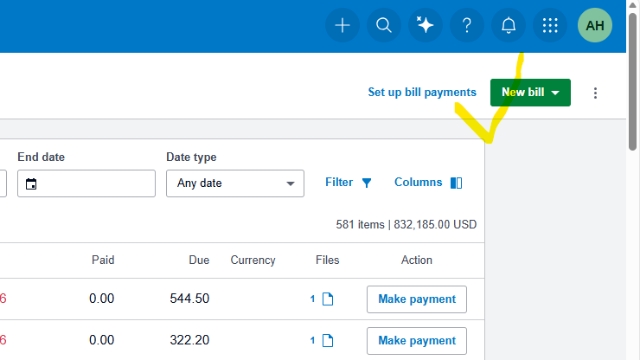Open the Columns chooser
This screenshot has height=360, width=640.
428,182
